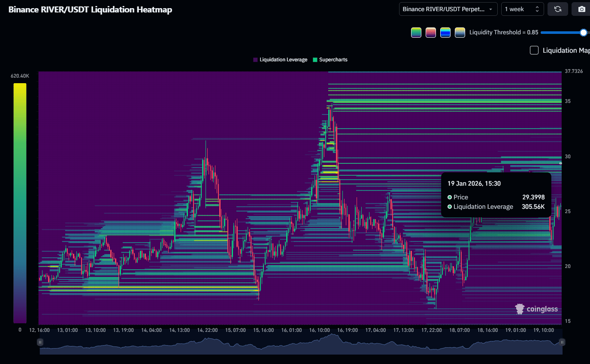Select the yellow-gray heatmap color scheme
This screenshot has height=364, width=590.
[x=460, y=33]
